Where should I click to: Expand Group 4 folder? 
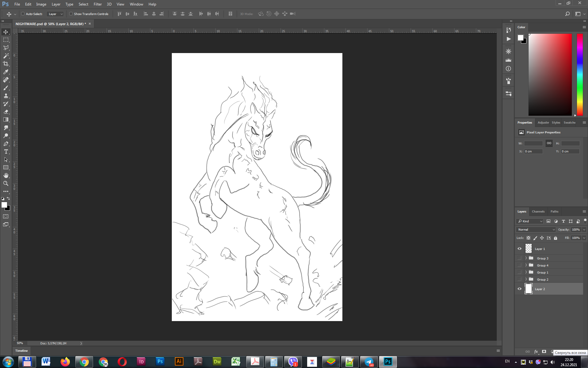coord(526,265)
